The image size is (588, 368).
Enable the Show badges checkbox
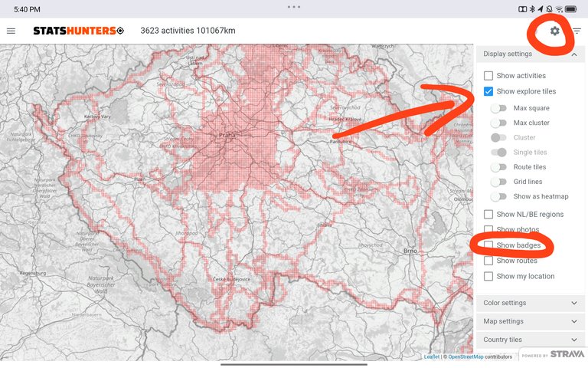coord(488,245)
